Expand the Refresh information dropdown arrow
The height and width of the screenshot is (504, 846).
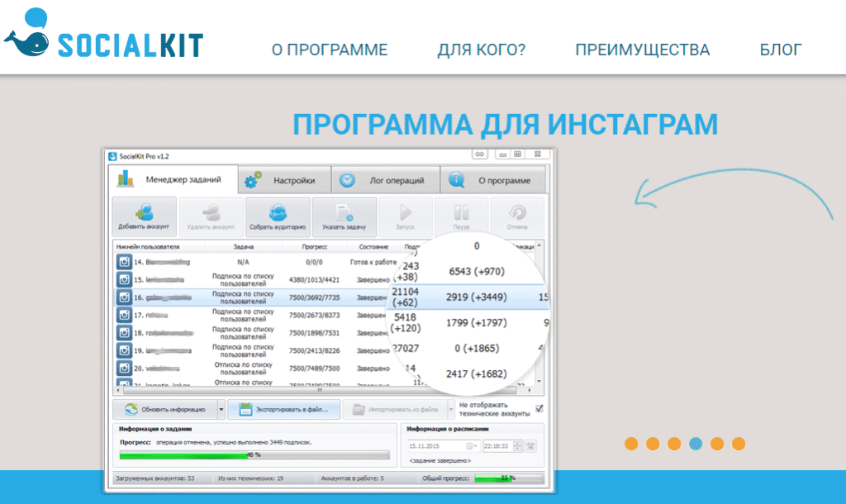pos(221,409)
